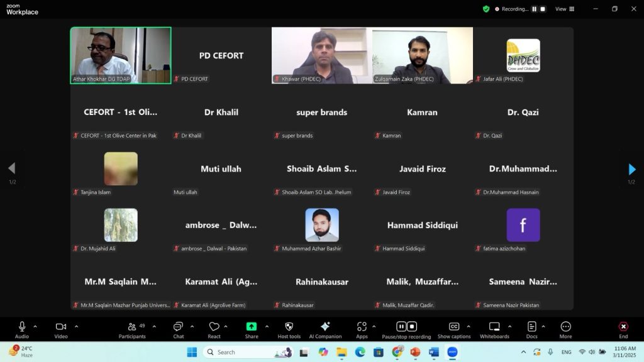Toggle the Video camera button
This screenshot has height=362, width=644.
[61, 327]
